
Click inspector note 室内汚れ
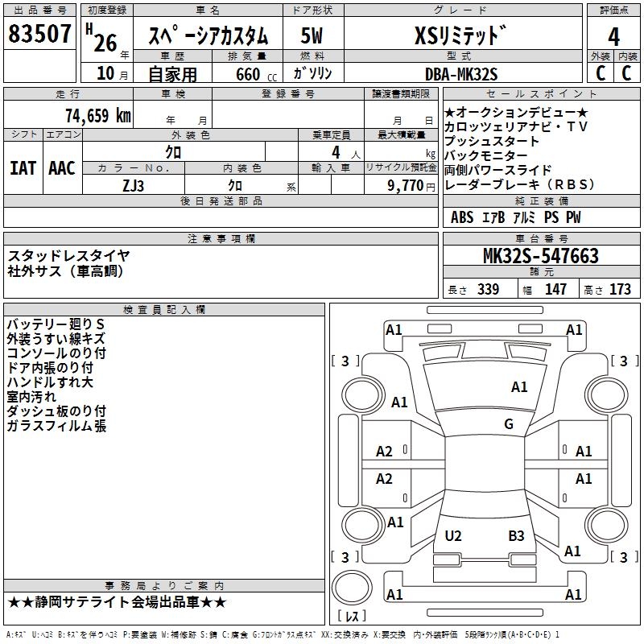[31, 396]
